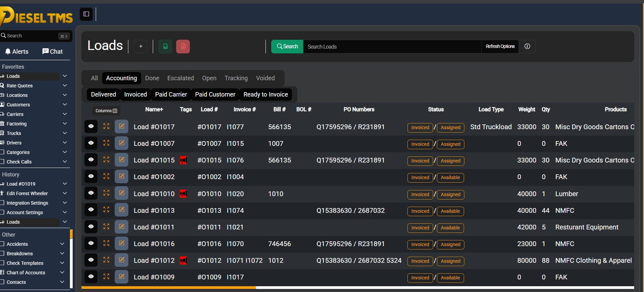Expand Chart of Accounts chevron
644x292 pixels.
pos(62,273)
